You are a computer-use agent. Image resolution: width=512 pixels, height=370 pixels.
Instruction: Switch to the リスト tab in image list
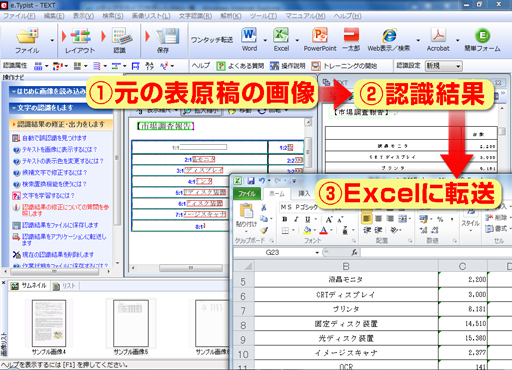coord(65,286)
